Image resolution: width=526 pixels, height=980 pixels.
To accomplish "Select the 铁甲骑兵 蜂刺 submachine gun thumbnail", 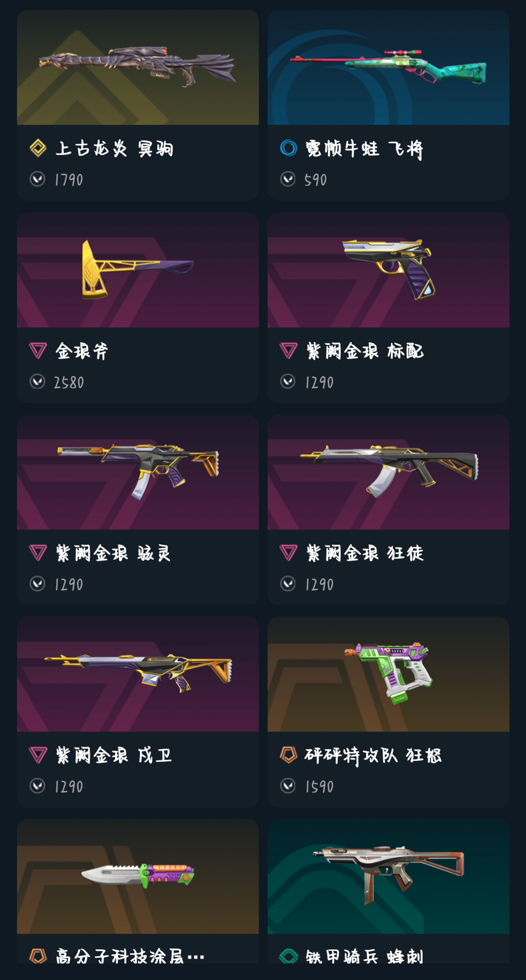I will [x=388, y=876].
